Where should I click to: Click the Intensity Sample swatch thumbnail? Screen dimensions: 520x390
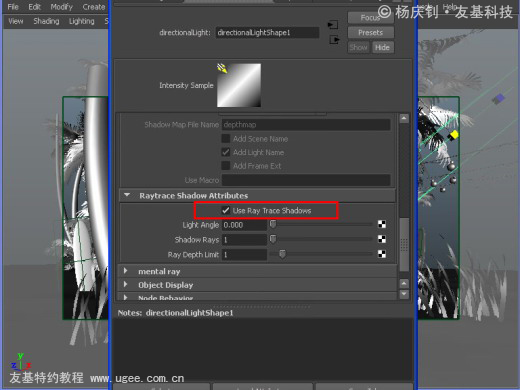(x=239, y=85)
